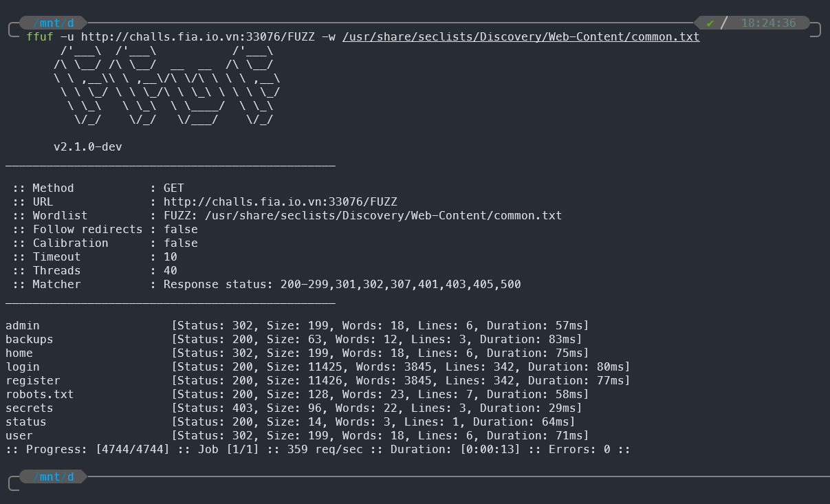This screenshot has height=504, width=830.
Task: Select the admin result row
Action: 297,325
